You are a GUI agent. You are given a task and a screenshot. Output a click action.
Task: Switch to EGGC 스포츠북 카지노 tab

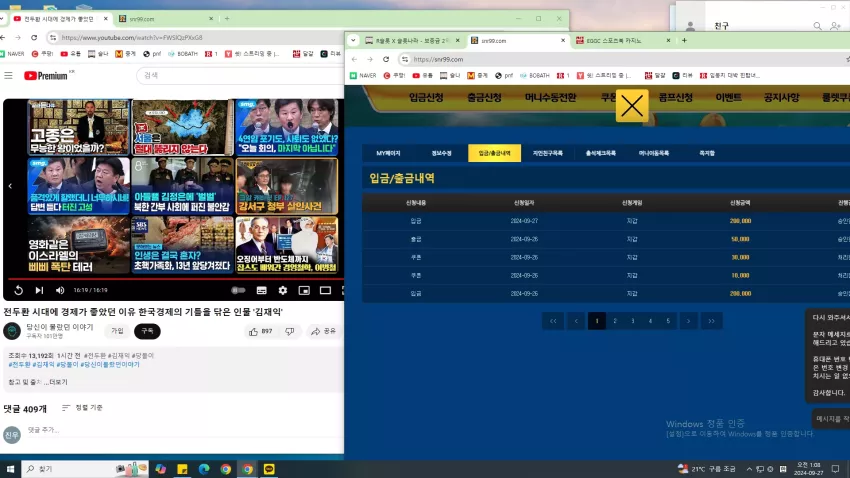pos(623,41)
